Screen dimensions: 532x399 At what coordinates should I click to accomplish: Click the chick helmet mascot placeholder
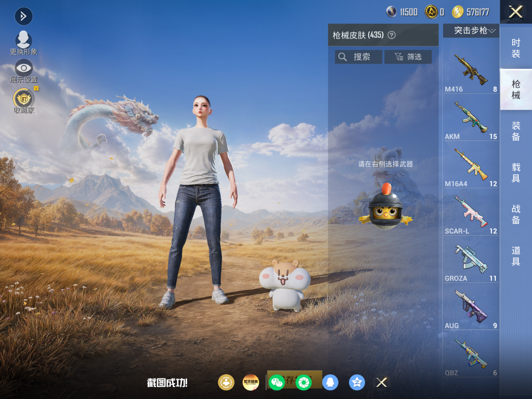coord(385,207)
